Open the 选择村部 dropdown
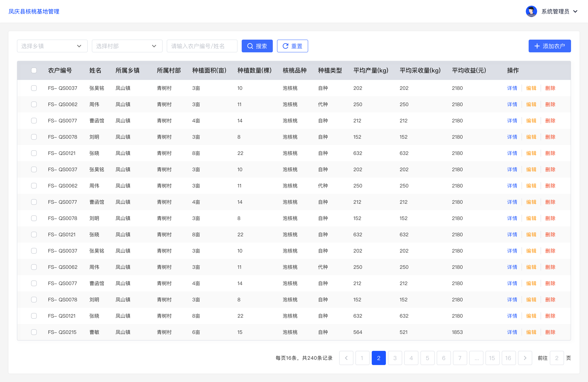The height and width of the screenshot is (382, 588). tap(127, 46)
